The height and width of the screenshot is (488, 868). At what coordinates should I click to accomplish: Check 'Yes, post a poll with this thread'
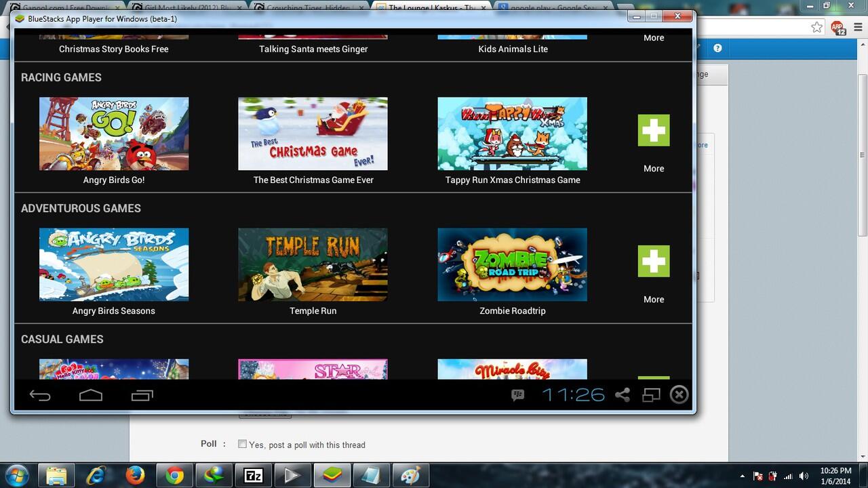pos(242,445)
